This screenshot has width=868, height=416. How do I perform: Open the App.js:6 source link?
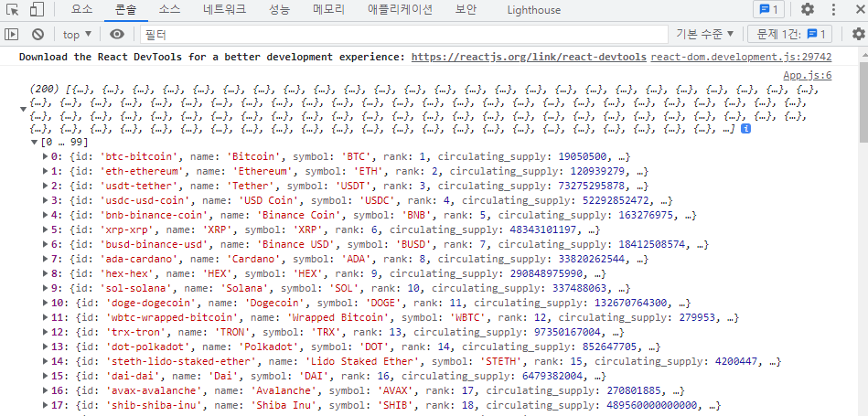coord(807,75)
